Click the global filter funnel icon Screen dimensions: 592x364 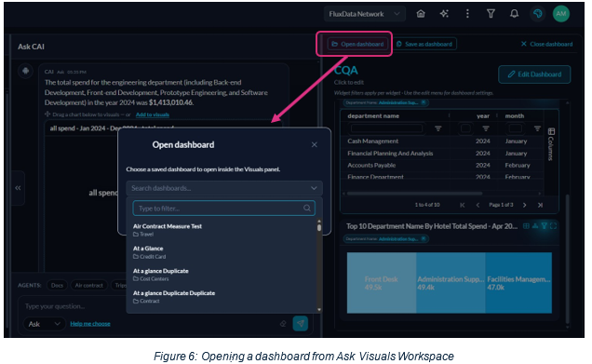tap(491, 14)
